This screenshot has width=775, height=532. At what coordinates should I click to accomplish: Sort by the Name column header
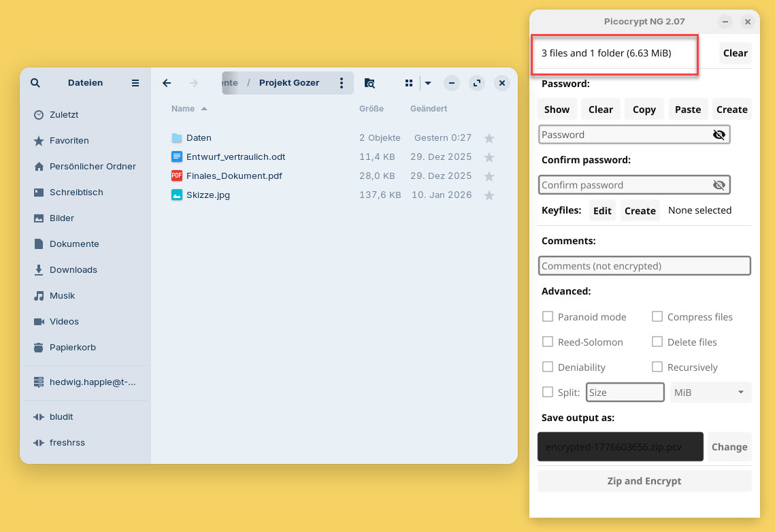click(183, 109)
